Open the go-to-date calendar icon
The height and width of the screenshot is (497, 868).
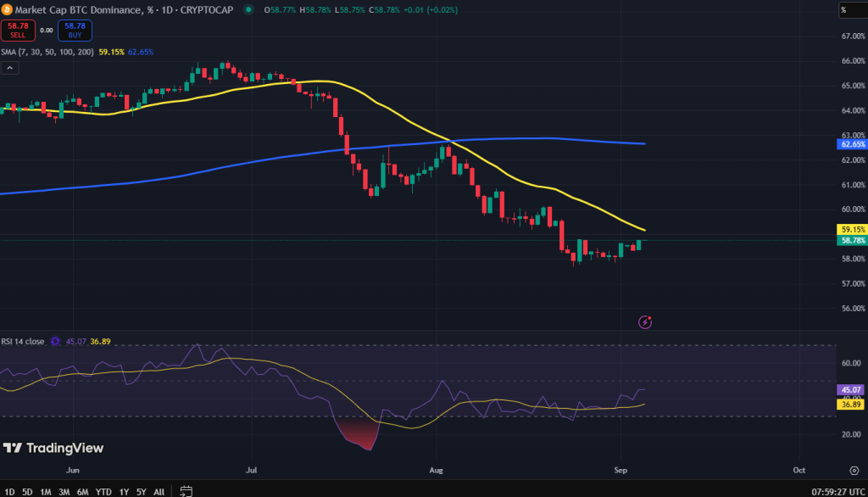186,491
